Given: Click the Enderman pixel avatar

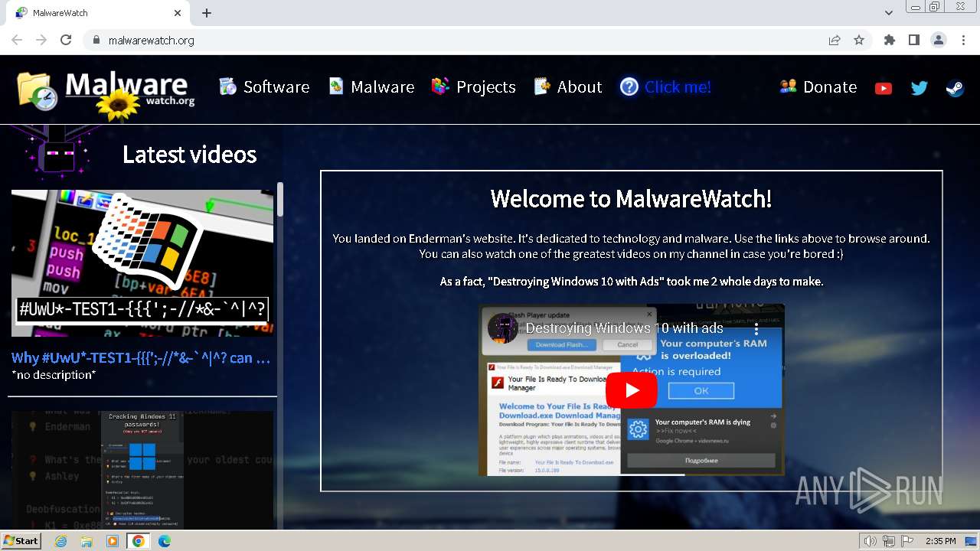Looking at the screenshot, I should coord(59,153).
